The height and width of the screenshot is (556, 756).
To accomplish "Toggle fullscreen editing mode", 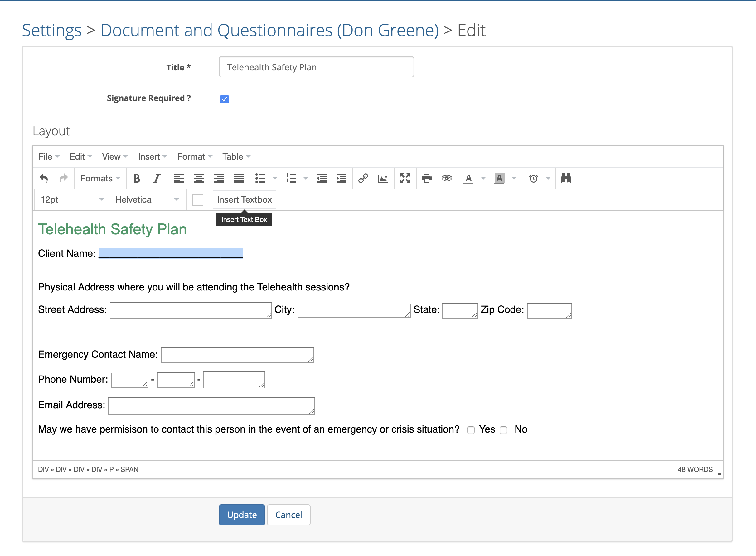I will 405,178.
